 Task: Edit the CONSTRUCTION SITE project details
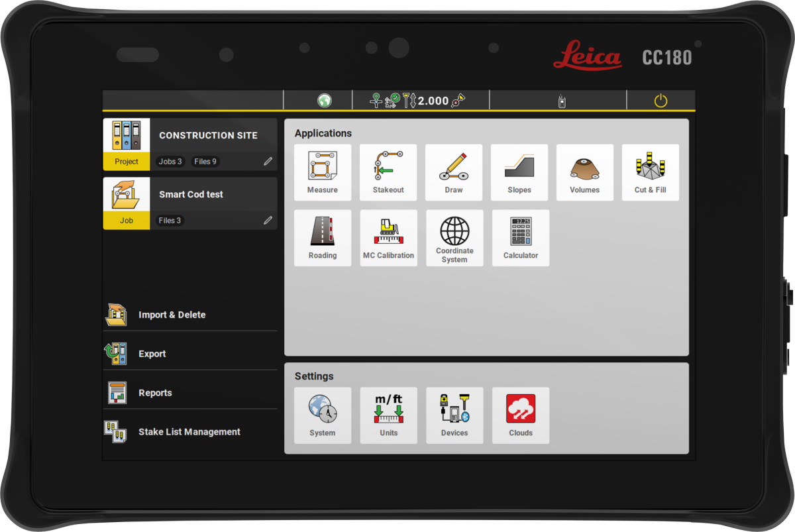point(268,161)
